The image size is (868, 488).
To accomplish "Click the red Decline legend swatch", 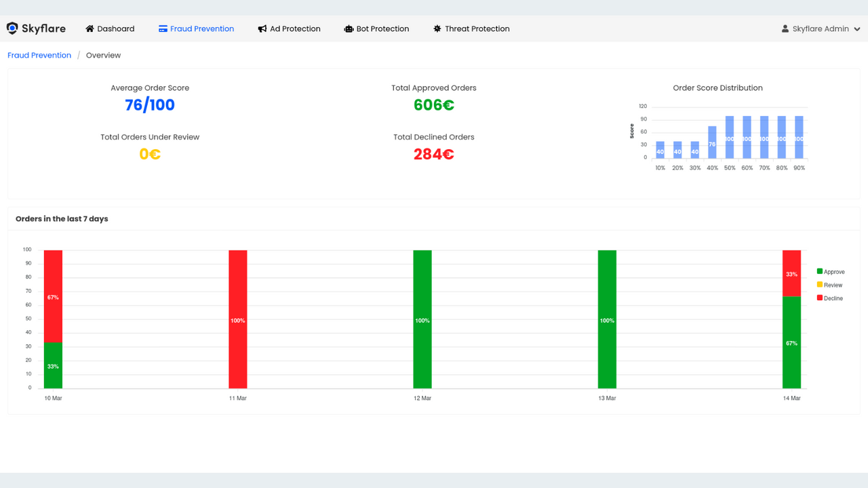I will click(x=820, y=298).
